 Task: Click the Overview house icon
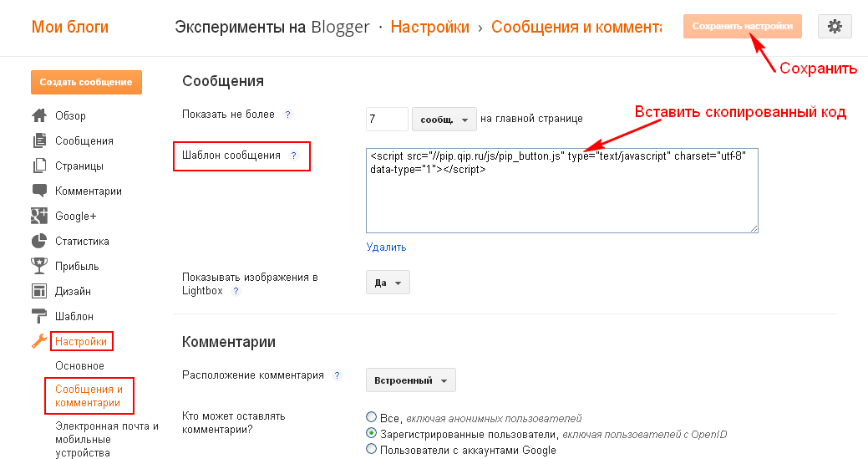click(x=39, y=115)
